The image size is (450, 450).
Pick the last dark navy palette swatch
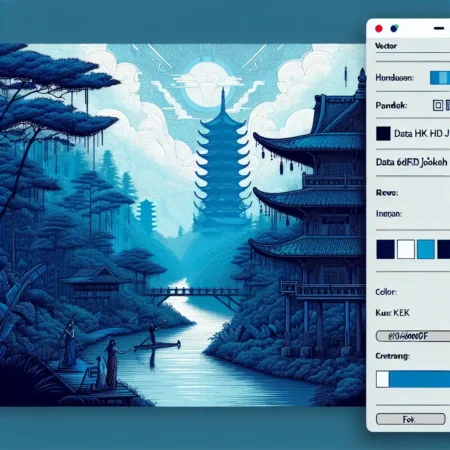point(444,249)
